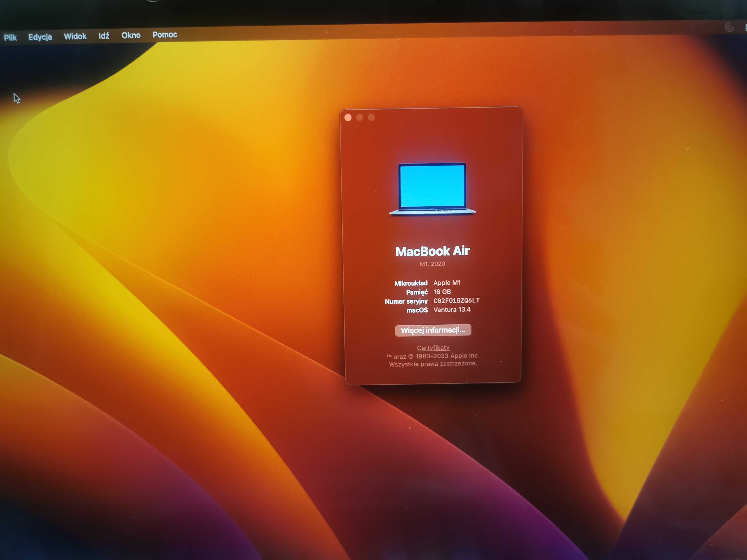The width and height of the screenshot is (747, 560).
Task: Open the Okno menu
Action: pyautogui.click(x=131, y=35)
